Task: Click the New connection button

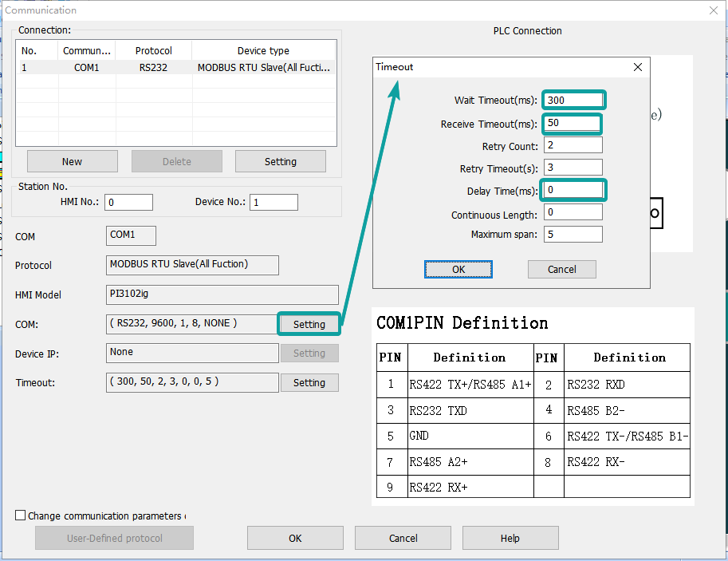Action: coord(72,161)
